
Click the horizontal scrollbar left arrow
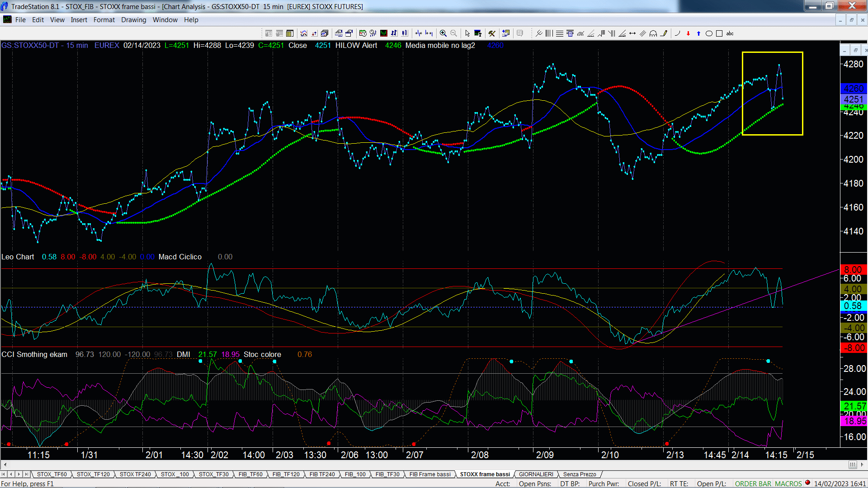click(5, 465)
